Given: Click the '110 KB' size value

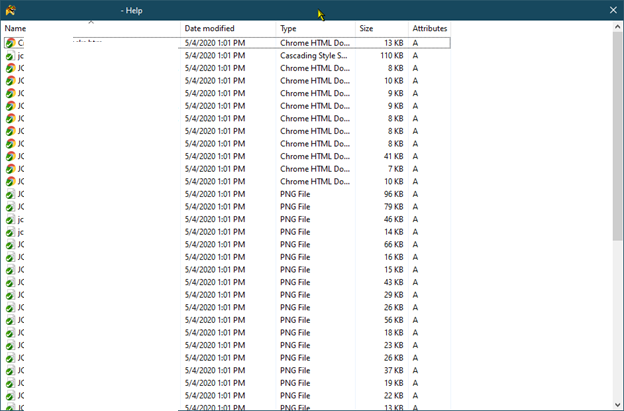Looking at the screenshot, I should pyautogui.click(x=392, y=56).
